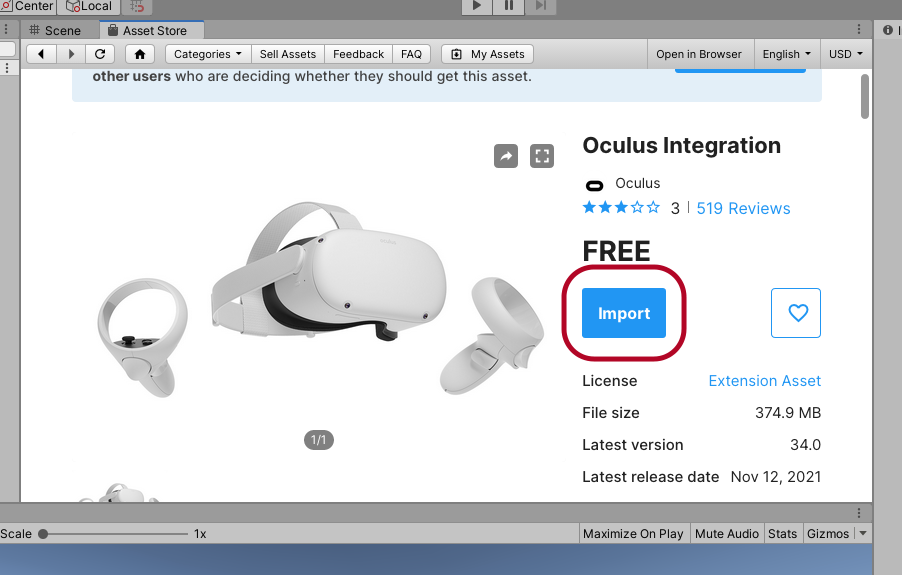The image size is (902, 575).
Task: Toggle Maximize On Play
Action: coord(633,534)
